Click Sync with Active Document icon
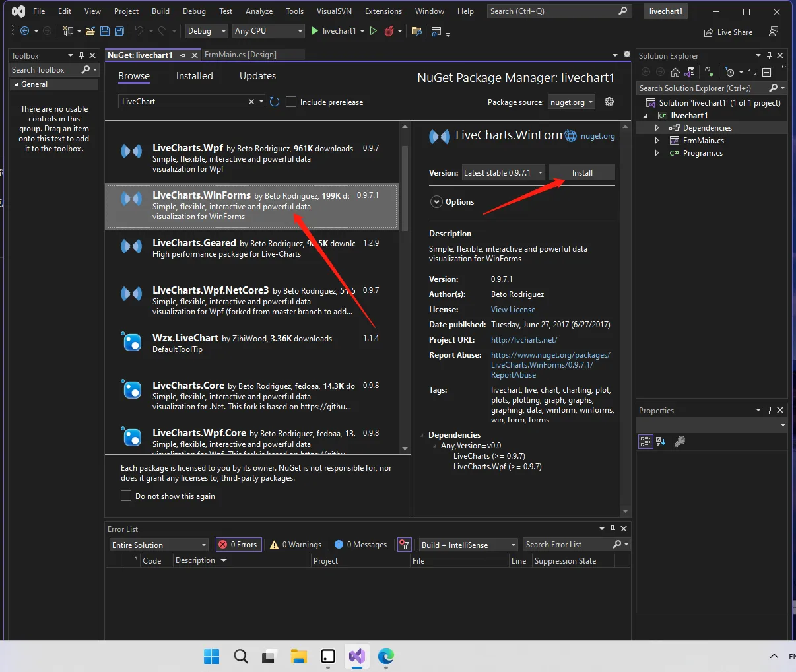 point(752,72)
